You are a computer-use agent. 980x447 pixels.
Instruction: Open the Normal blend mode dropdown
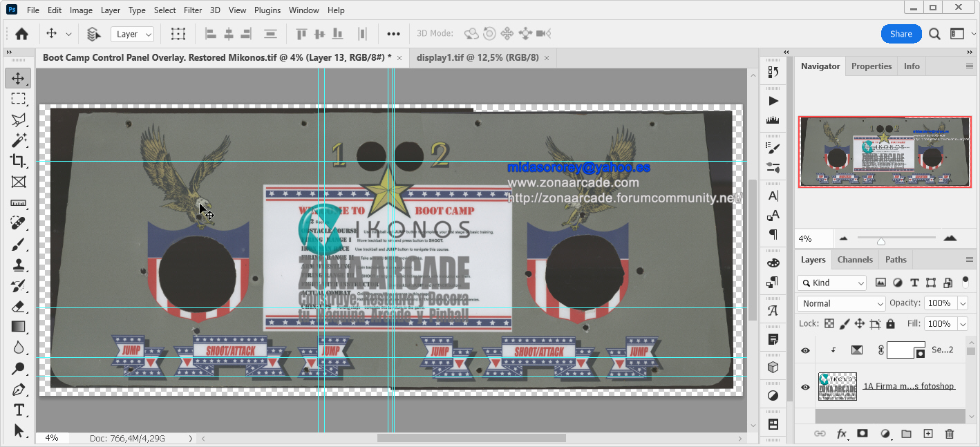(840, 303)
